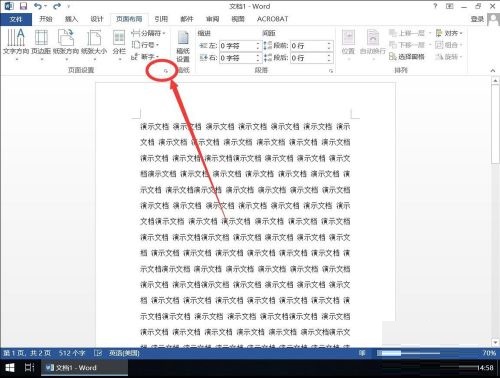Open the 文字方向 text direction tool

16,43
